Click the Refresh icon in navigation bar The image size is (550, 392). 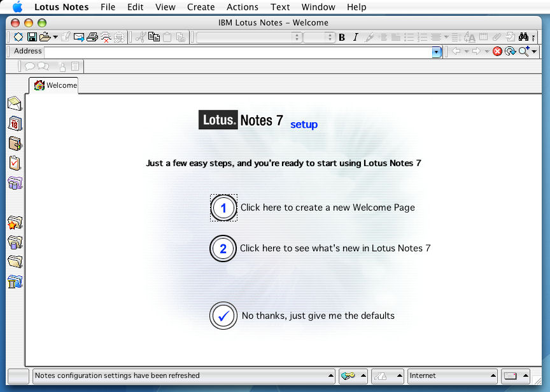(x=510, y=52)
